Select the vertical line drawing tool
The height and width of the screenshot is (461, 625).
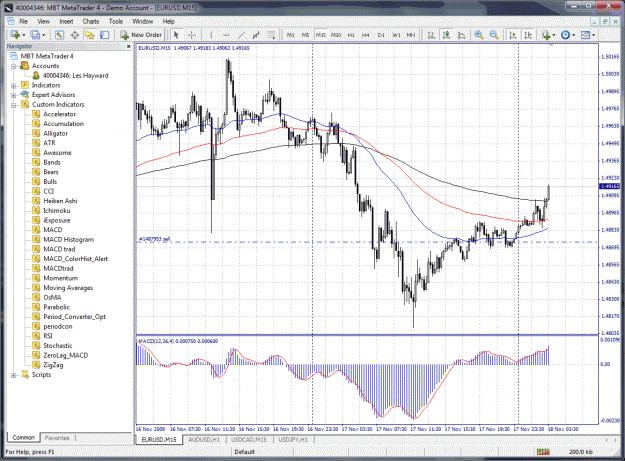[x=211, y=35]
